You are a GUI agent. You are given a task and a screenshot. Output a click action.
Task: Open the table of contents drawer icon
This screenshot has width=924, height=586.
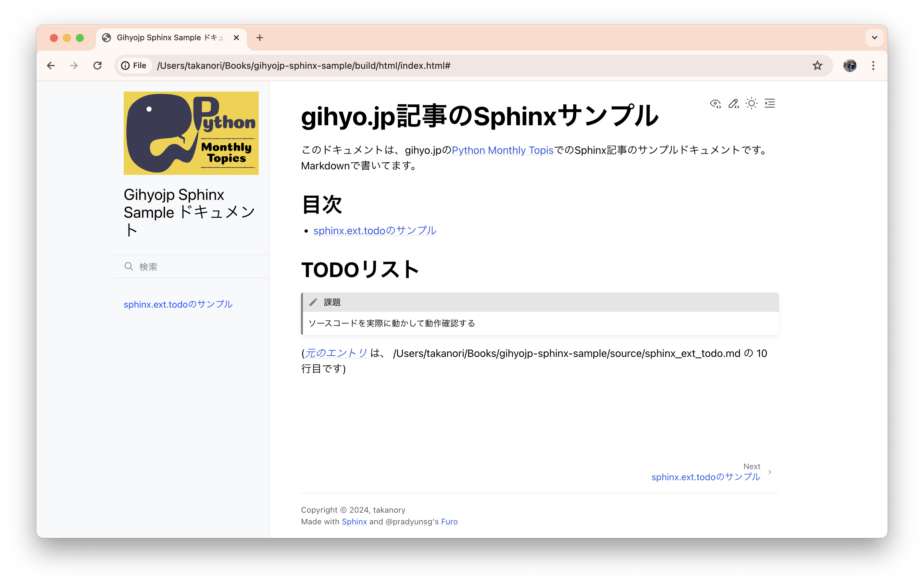[x=769, y=104]
